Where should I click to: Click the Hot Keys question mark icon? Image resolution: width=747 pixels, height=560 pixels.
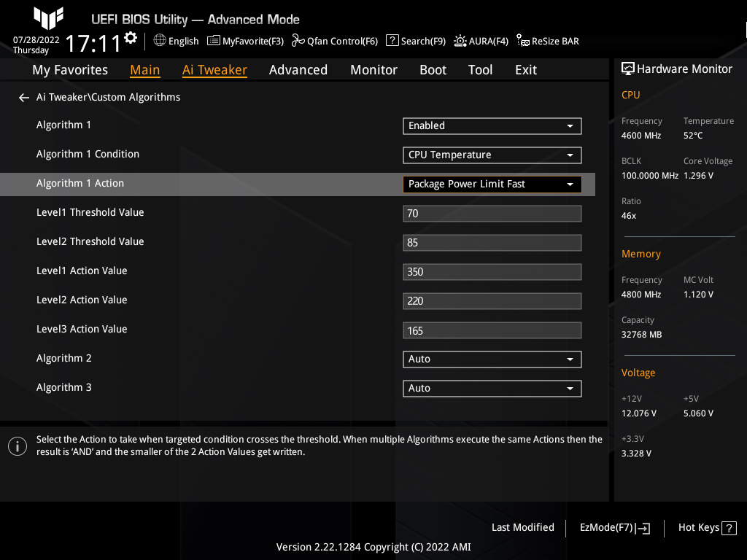tap(729, 528)
